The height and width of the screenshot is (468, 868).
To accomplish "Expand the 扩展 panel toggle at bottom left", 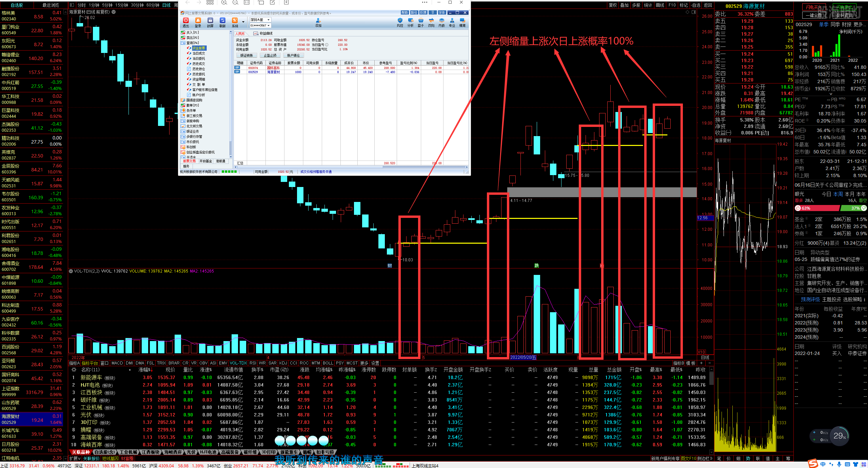I will pyautogui.click(x=75, y=458).
